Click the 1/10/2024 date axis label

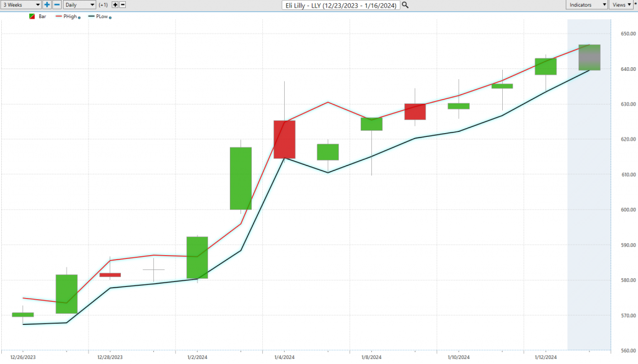pyautogui.click(x=459, y=358)
